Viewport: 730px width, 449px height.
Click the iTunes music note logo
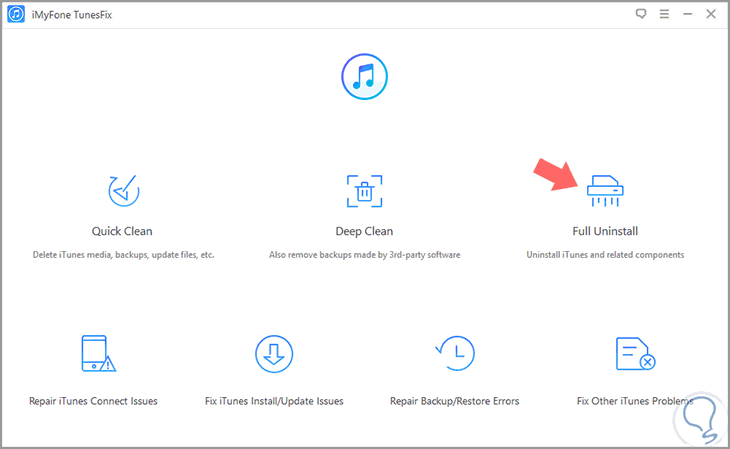365,76
